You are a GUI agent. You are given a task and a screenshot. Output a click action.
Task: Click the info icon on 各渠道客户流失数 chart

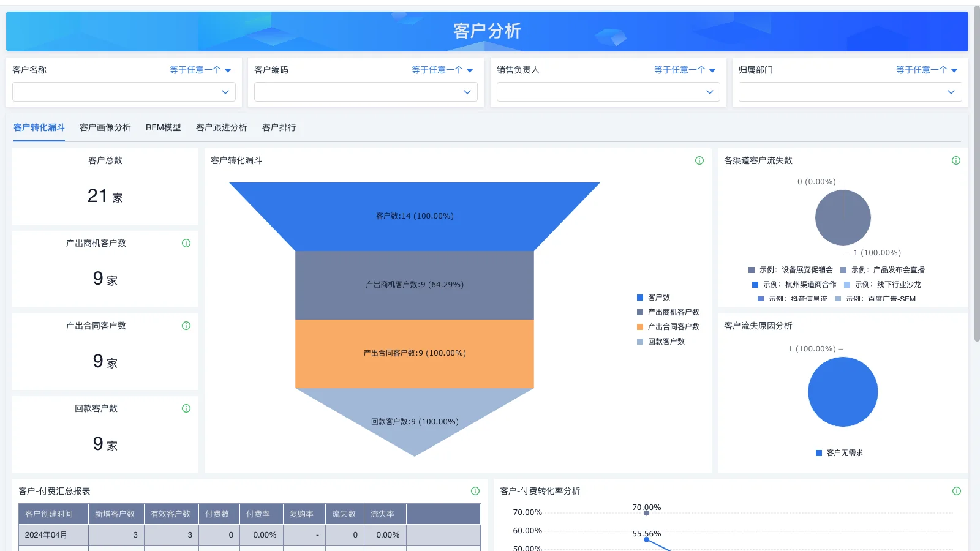pyautogui.click(x=956, y=160)
